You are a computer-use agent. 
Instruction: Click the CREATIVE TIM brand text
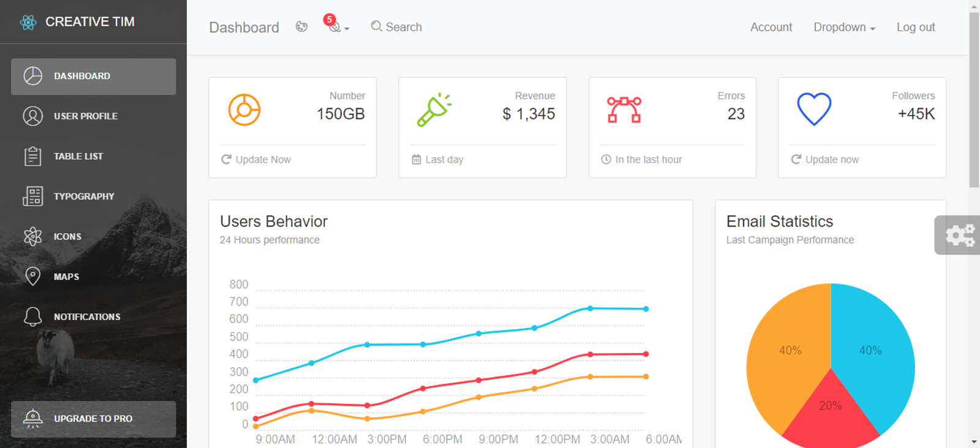pos(90,22)
